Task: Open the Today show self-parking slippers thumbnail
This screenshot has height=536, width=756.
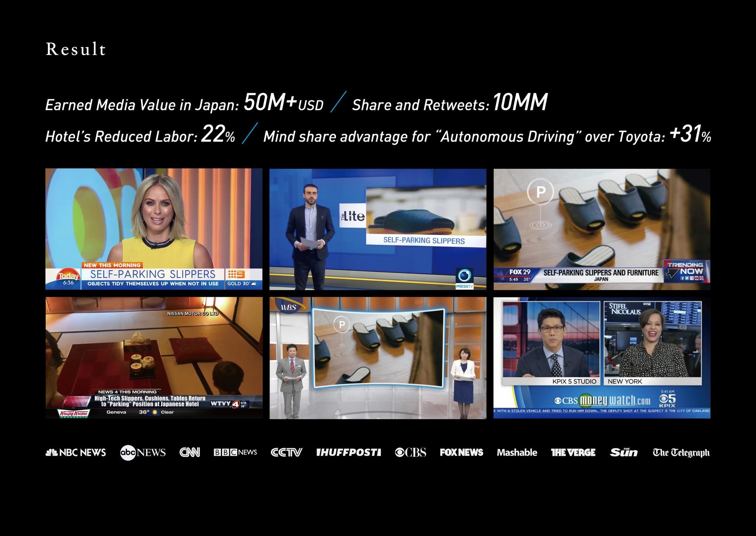Action: tap(154, 229)
